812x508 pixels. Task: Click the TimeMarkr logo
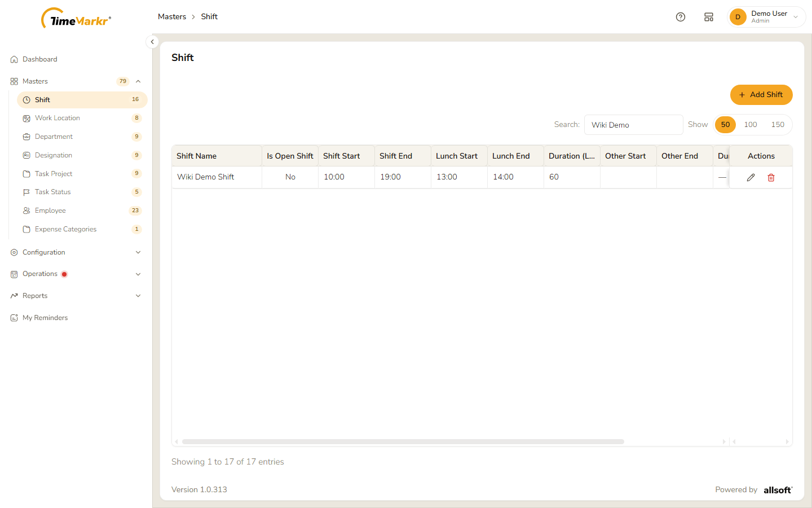[76, 19]
